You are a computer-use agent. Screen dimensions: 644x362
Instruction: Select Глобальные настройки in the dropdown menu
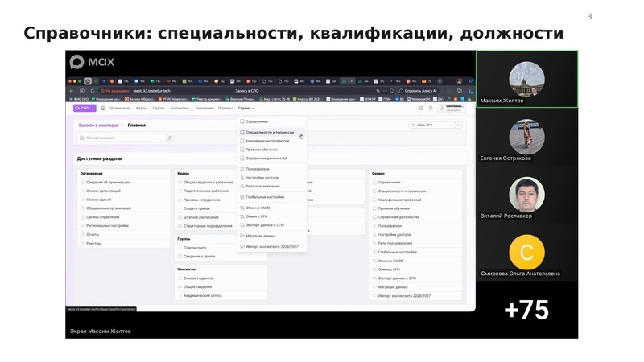[272, 197]
